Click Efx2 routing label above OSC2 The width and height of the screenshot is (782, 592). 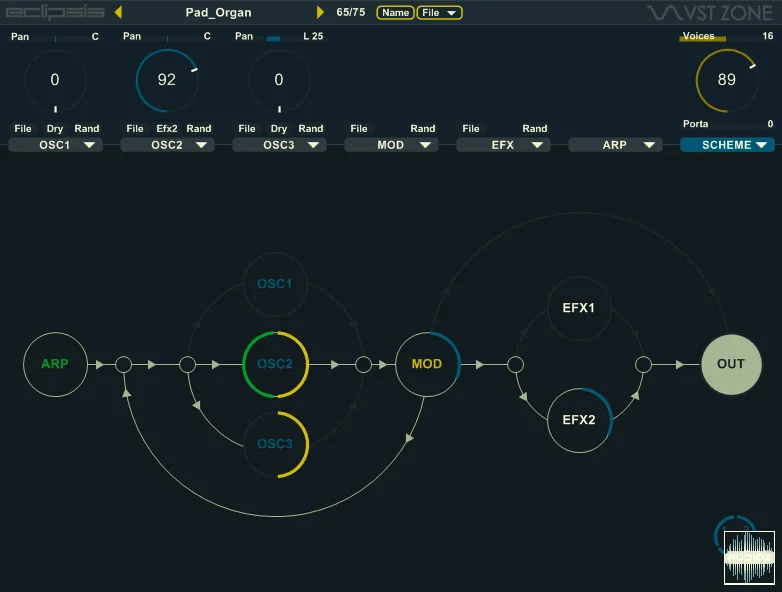pyautogui.click(x=167, y=129)
